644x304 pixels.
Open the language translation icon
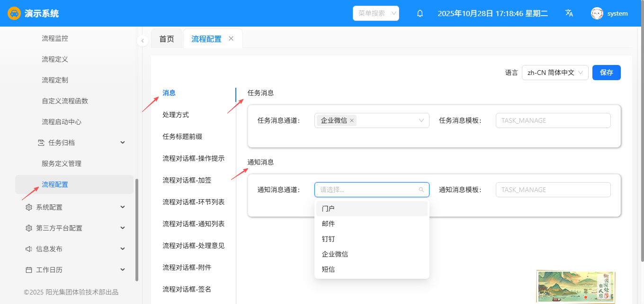(569, 13)
